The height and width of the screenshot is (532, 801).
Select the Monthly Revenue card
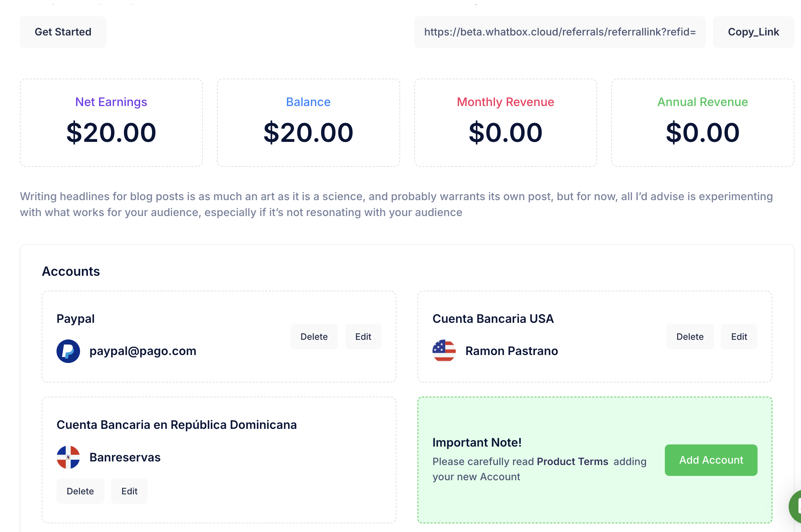(506, 123)
